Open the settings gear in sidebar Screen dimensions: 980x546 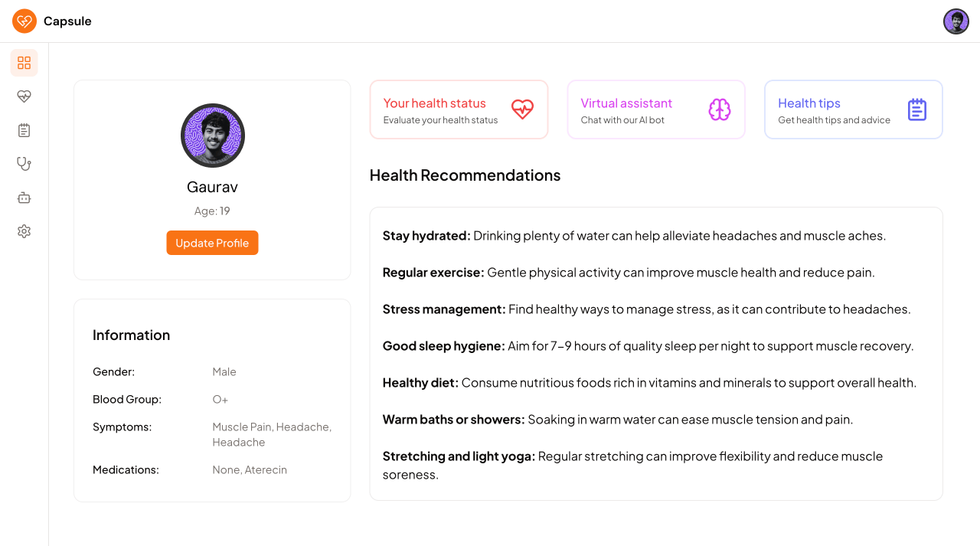(x=24, y=231)
